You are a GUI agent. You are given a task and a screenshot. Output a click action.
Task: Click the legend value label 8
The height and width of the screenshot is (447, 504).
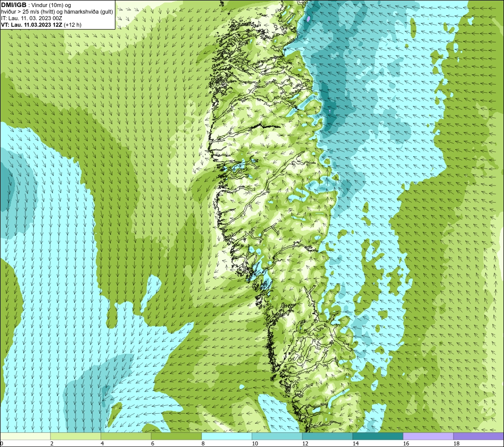coord(203,443)
